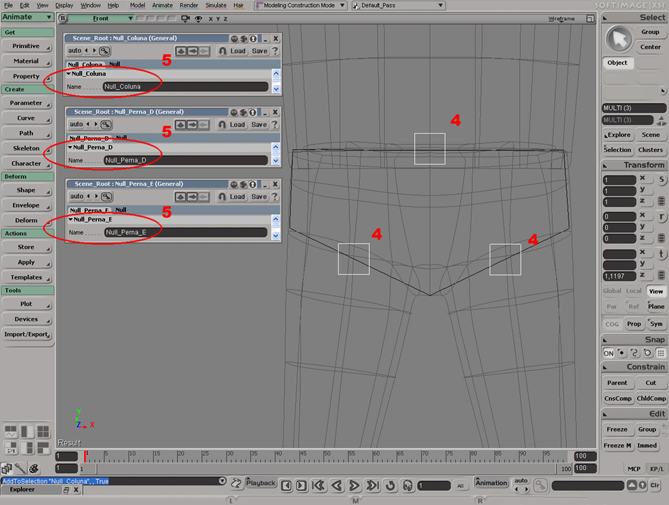The width and height of the screenshot is (669, 505).
Task: Click the Select arrow tool icon
Action: tap(618, 37)
